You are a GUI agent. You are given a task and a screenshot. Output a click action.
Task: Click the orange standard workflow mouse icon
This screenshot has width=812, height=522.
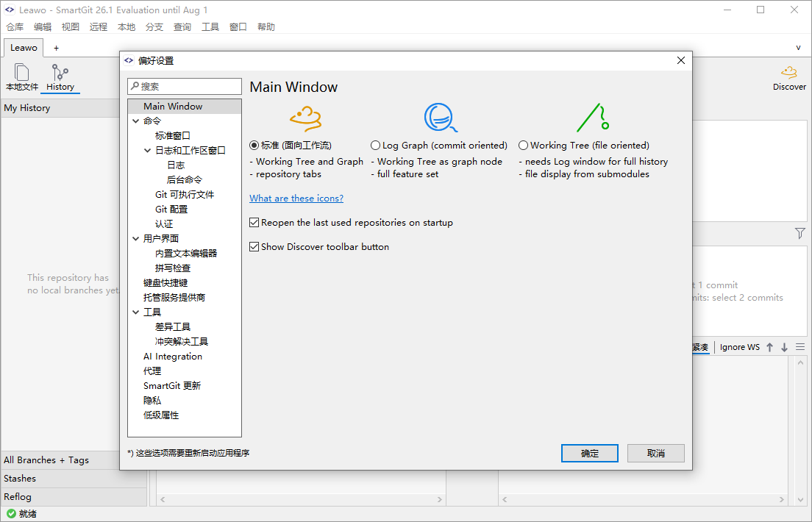[x=305, y=118]
